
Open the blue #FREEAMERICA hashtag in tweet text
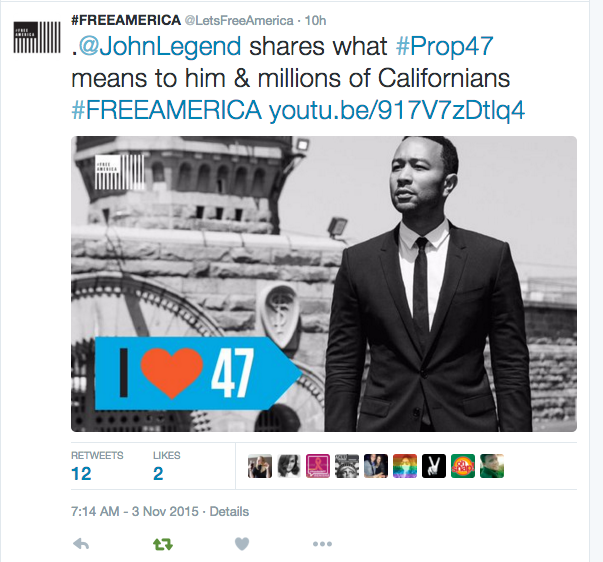point(167,110)
